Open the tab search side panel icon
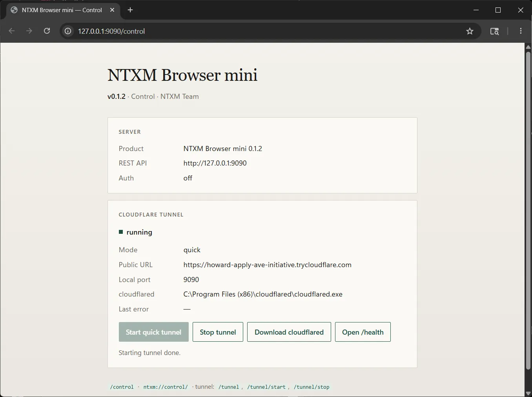The image size is (532, 397). click(x=494, y=31)
